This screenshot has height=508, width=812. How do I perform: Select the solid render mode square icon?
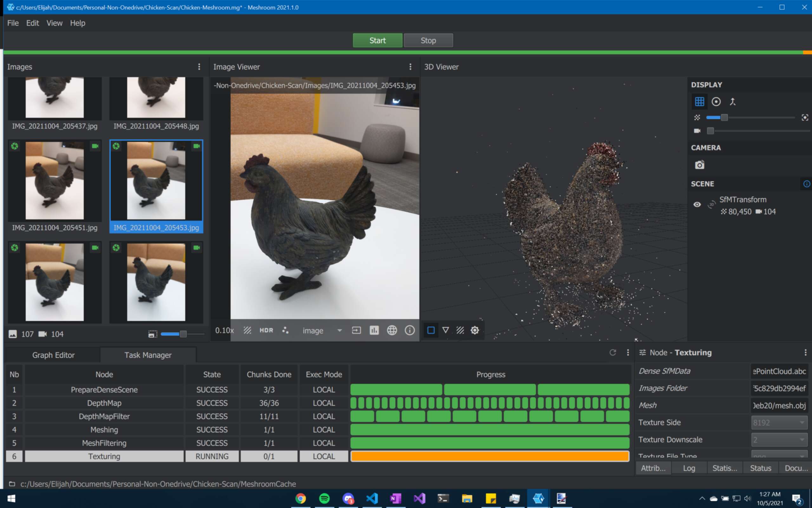click(431, 330)
